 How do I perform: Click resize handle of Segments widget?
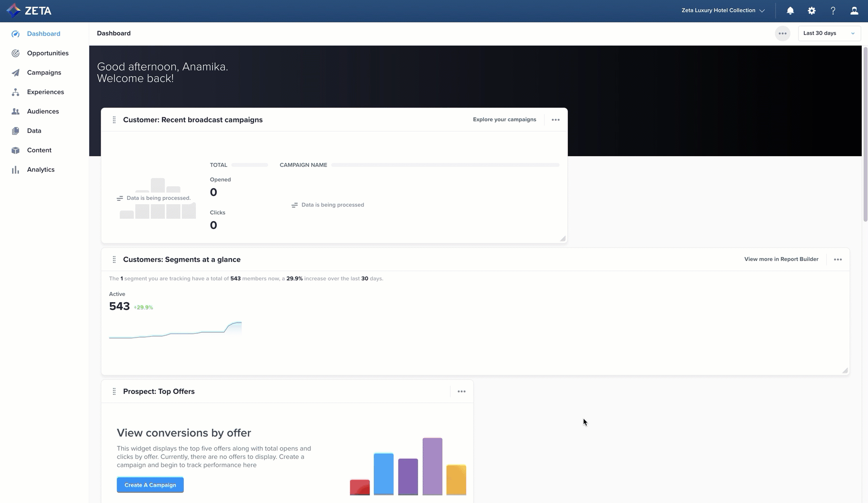pos(845,371)
